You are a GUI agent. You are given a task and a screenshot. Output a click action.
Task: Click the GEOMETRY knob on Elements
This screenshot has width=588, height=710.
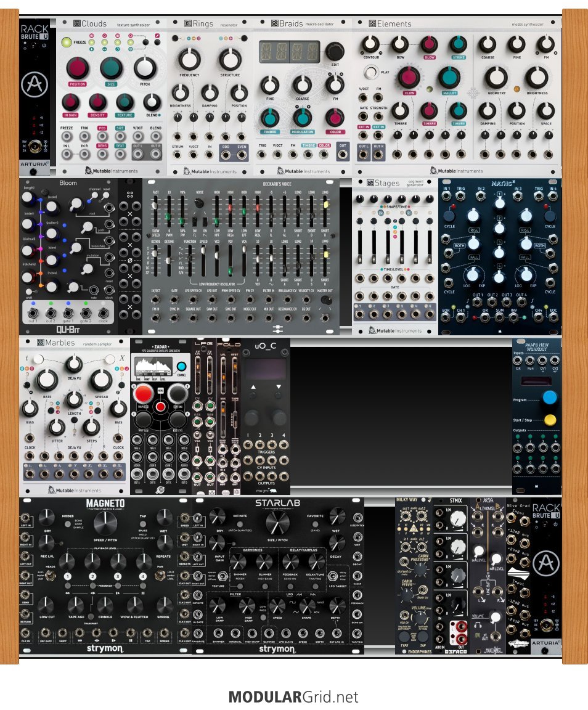coord(497,78)
